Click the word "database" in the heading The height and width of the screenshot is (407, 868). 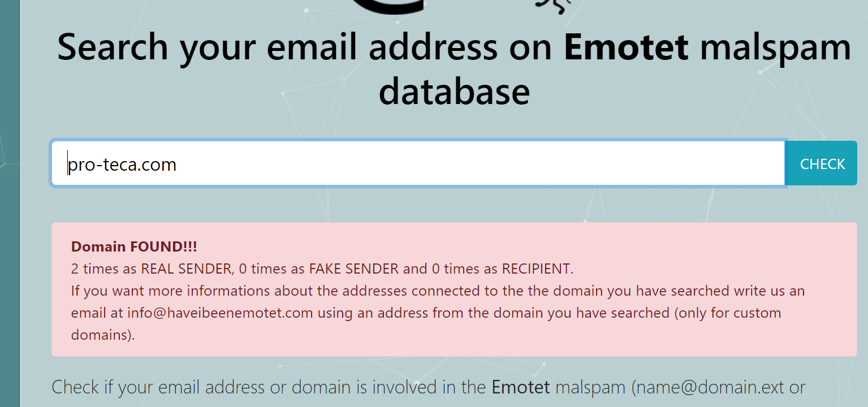point(454,91)
